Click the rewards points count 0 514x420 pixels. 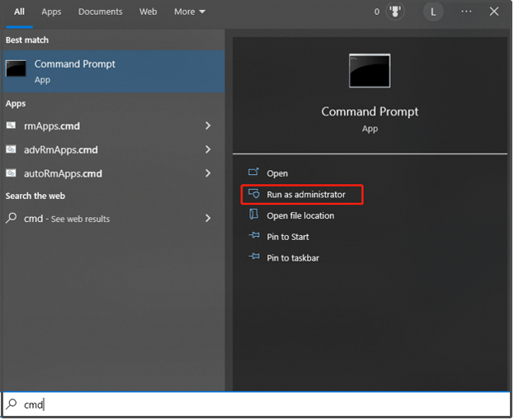click(377, 12)
